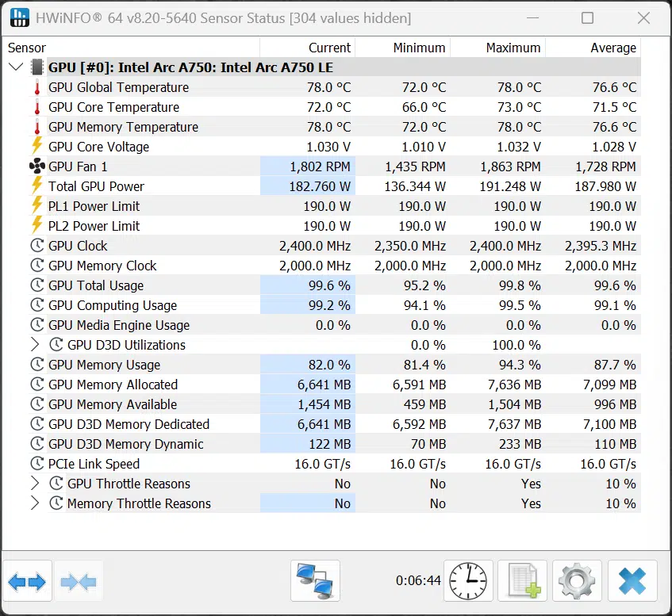Open the remote network monitoring button

coord(315,581)
